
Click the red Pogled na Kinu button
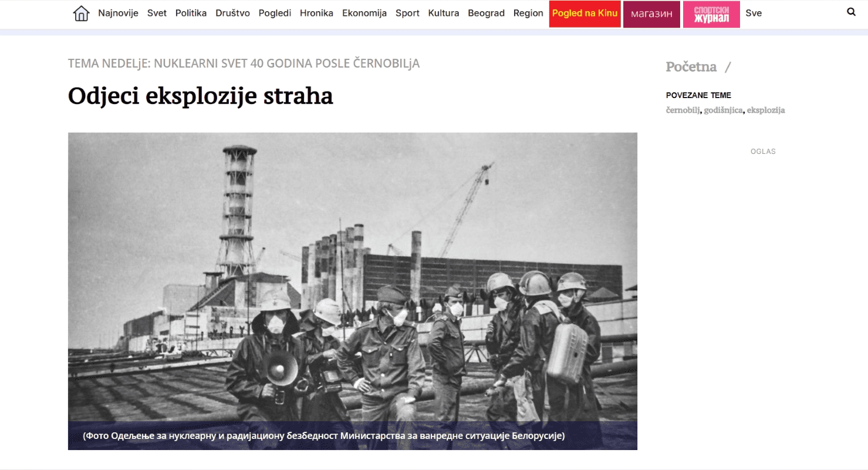tap(585, 14)
